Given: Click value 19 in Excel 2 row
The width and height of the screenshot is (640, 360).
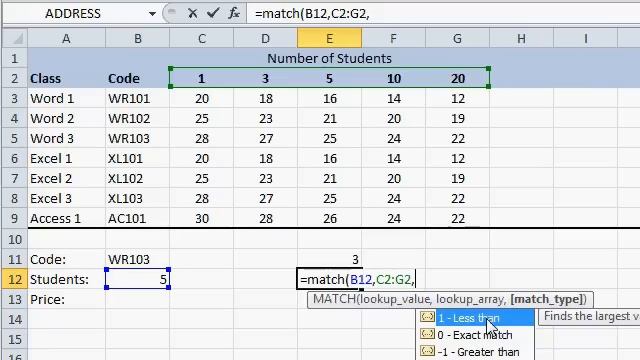Looking at the screenshot, I should [458, 178].
